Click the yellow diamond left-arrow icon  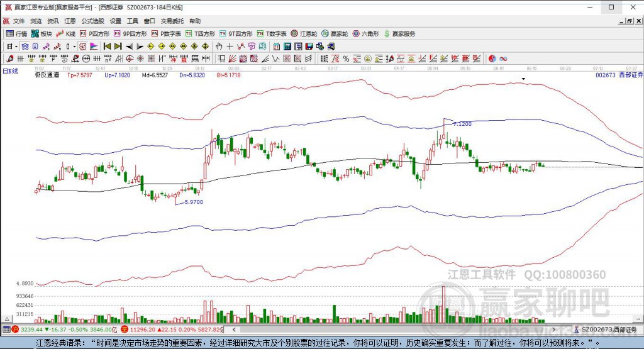151,47
